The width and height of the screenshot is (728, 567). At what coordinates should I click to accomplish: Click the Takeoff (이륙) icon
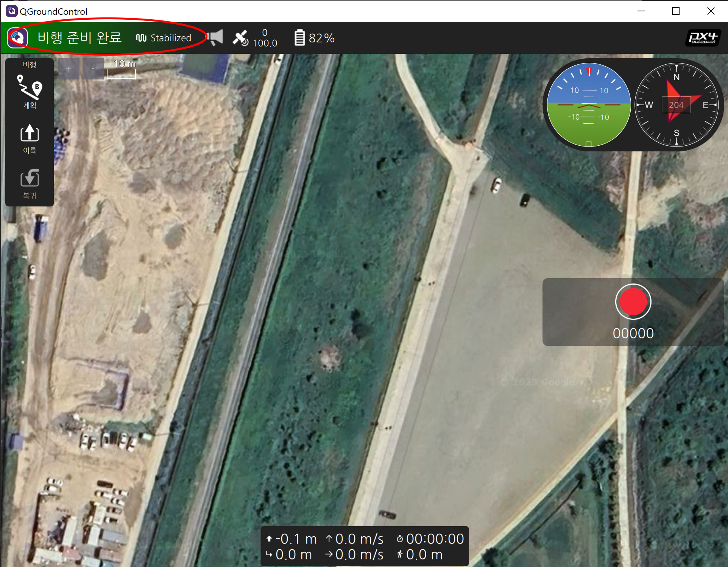point(30,138)
